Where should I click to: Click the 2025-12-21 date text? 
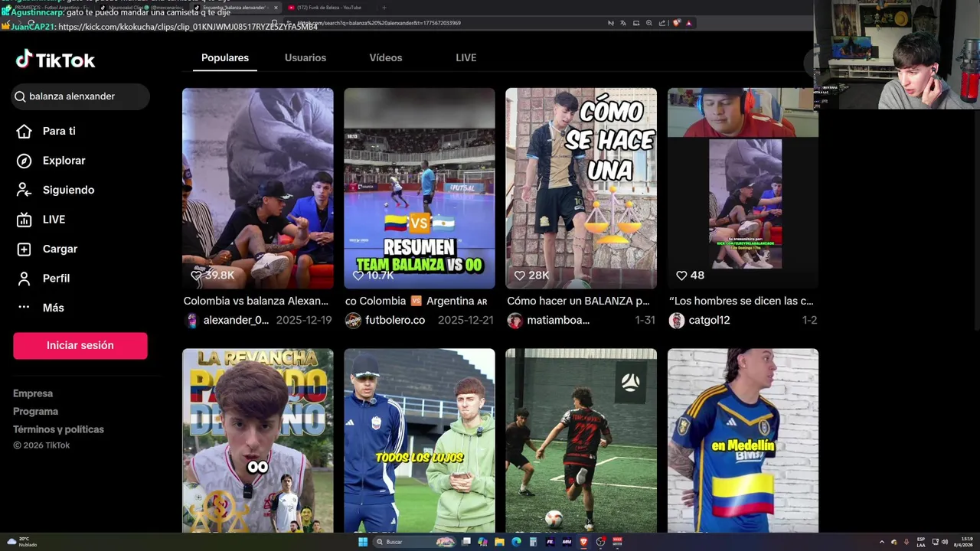point(465,321)
